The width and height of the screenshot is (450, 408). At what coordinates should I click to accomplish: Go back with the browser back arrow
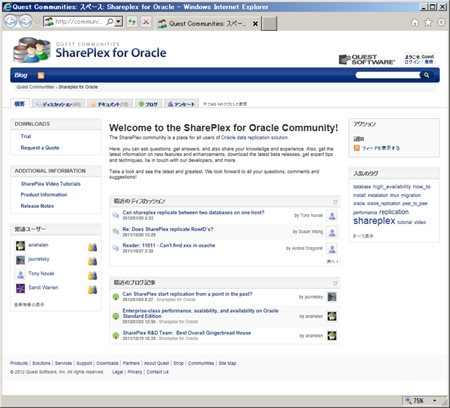point(10,22)
